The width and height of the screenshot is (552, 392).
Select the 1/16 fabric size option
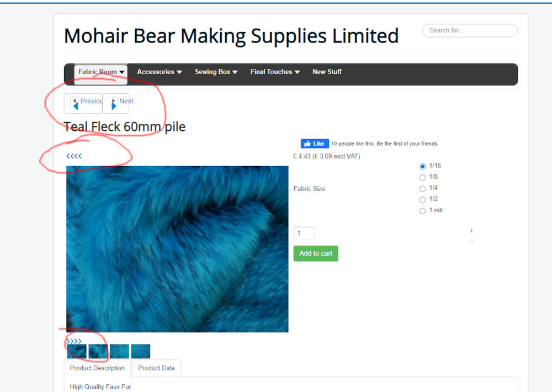tap(422, 166)
